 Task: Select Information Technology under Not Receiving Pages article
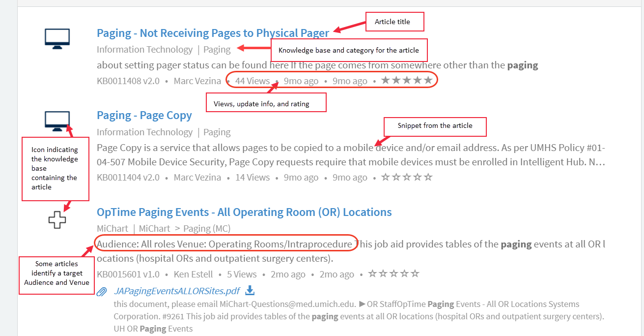[144, 49]
